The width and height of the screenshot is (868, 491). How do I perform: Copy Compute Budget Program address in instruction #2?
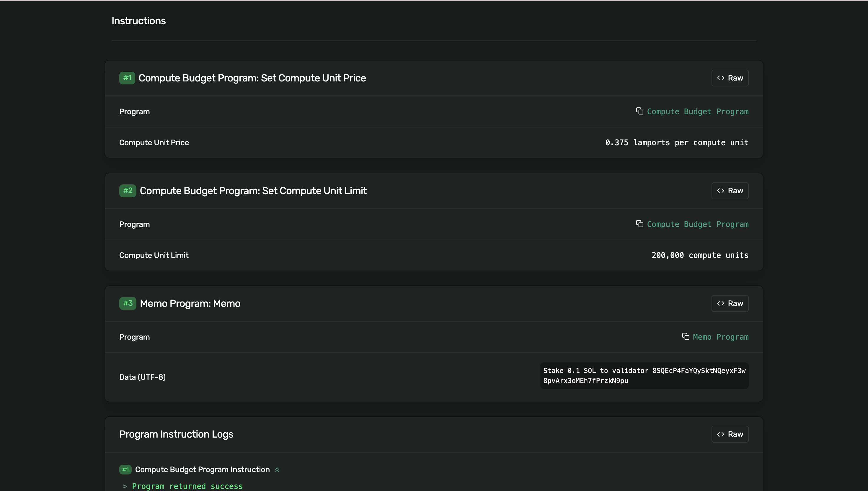click(x=639, y=224)
